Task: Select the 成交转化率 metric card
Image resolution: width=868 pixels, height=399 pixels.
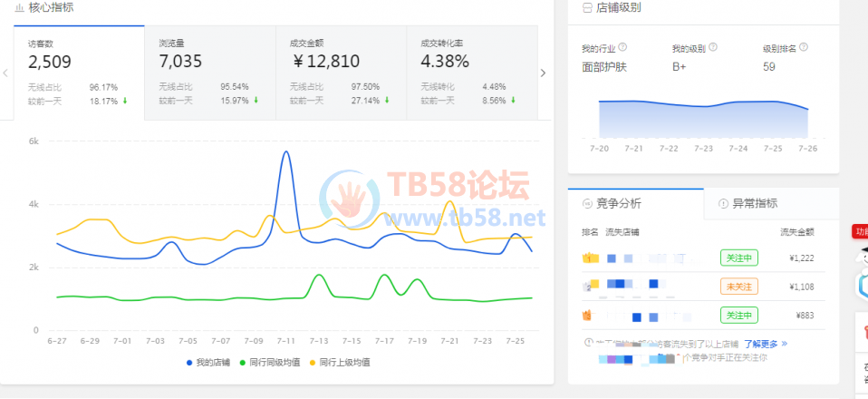Action: point(471,73)
